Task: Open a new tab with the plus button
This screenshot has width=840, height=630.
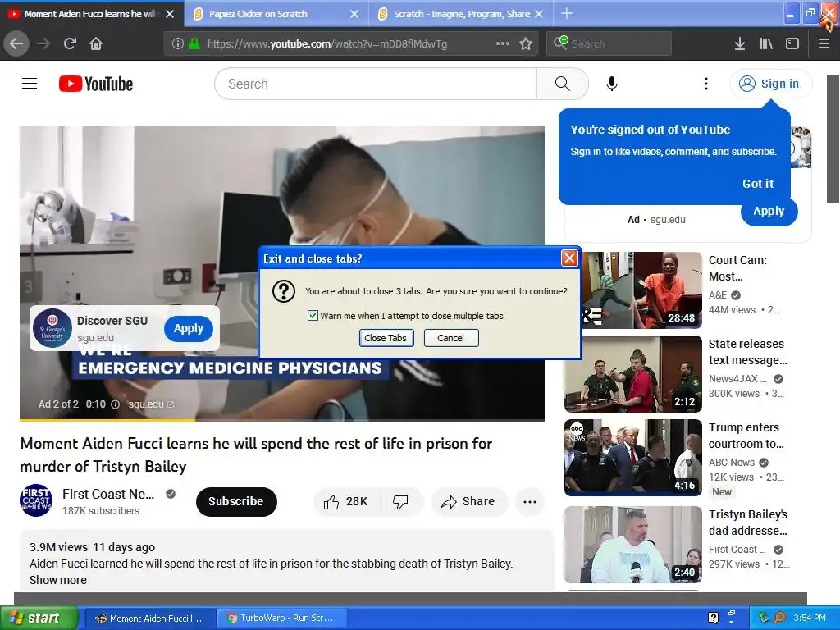Action: (x=566, y=13)
